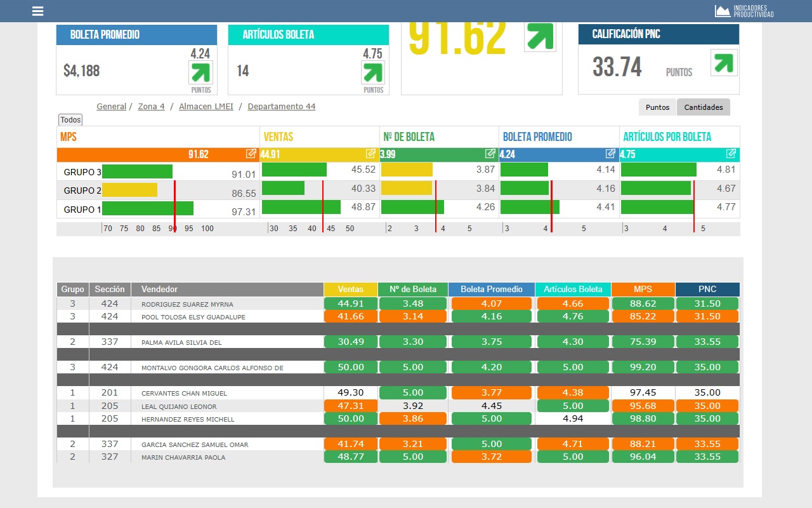The image size is (812, 508).
Task: Select the GRUPO 1 MPS bar
Action: 148,209
